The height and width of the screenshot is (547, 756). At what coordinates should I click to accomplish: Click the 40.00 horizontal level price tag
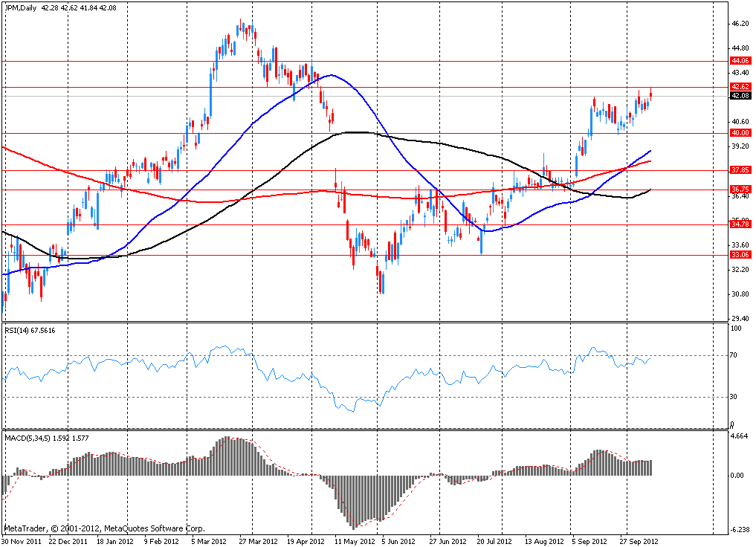739,133
